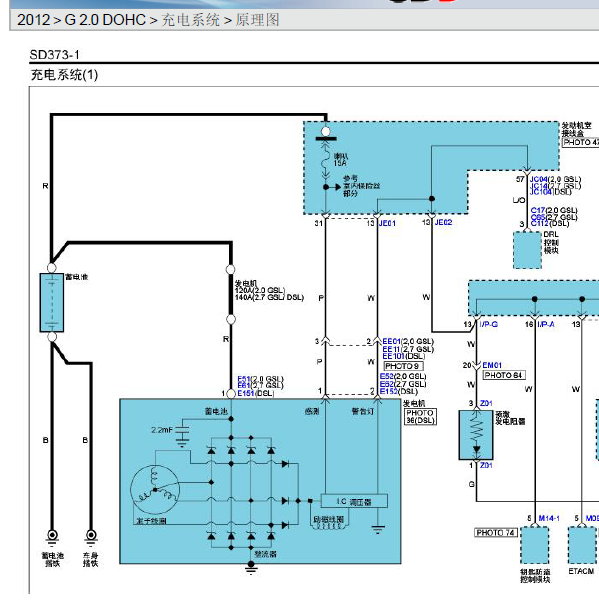Click the ETACM module block
The width and height of the screenshot is (599, 601).
click(582, 545)
